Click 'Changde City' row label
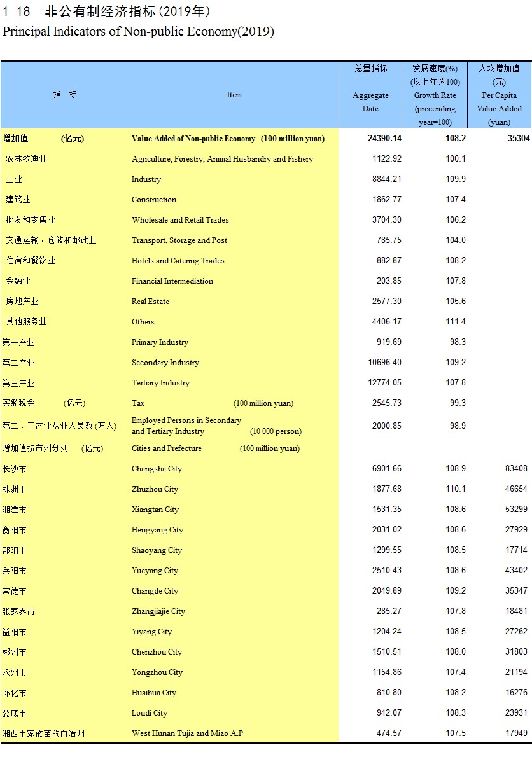 click(155, 591)
